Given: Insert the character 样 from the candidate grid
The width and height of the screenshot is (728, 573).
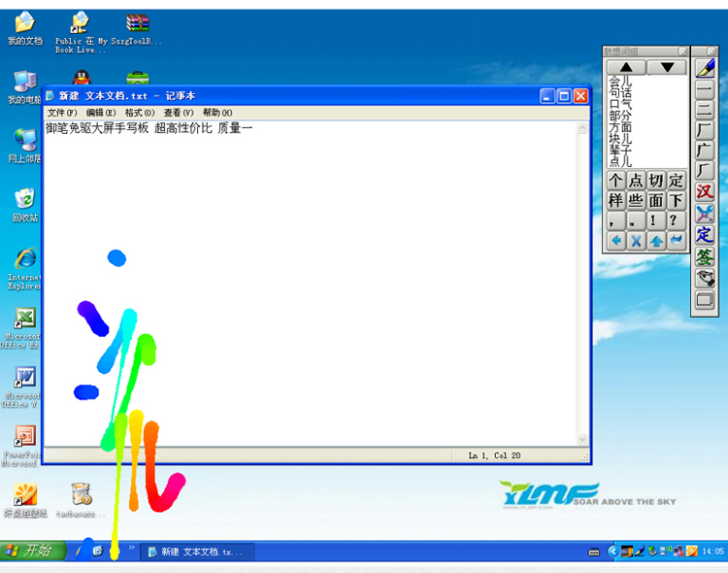Looking at the screenshot, I should [616, 200].
